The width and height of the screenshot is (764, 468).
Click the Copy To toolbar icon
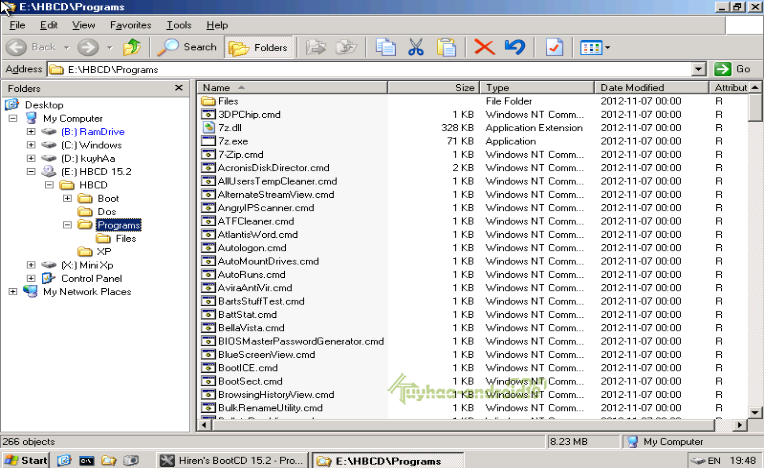click(346, 47)
